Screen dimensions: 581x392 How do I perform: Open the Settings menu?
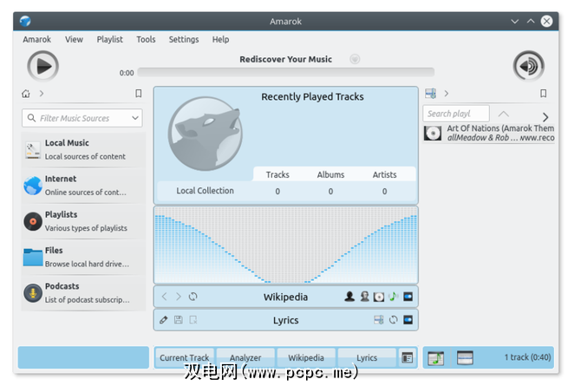[184, 40]
